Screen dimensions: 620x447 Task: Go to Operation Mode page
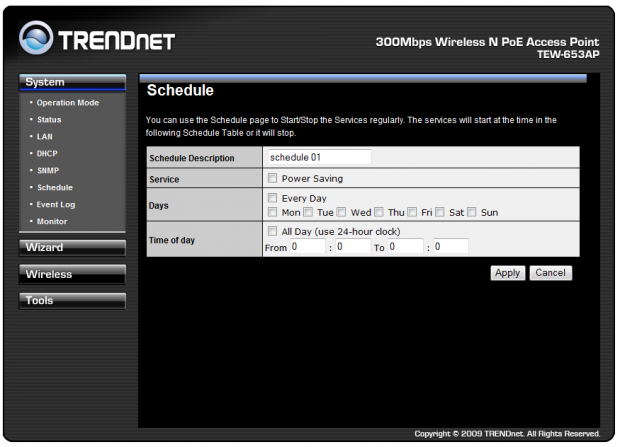(x=68, y=103)
